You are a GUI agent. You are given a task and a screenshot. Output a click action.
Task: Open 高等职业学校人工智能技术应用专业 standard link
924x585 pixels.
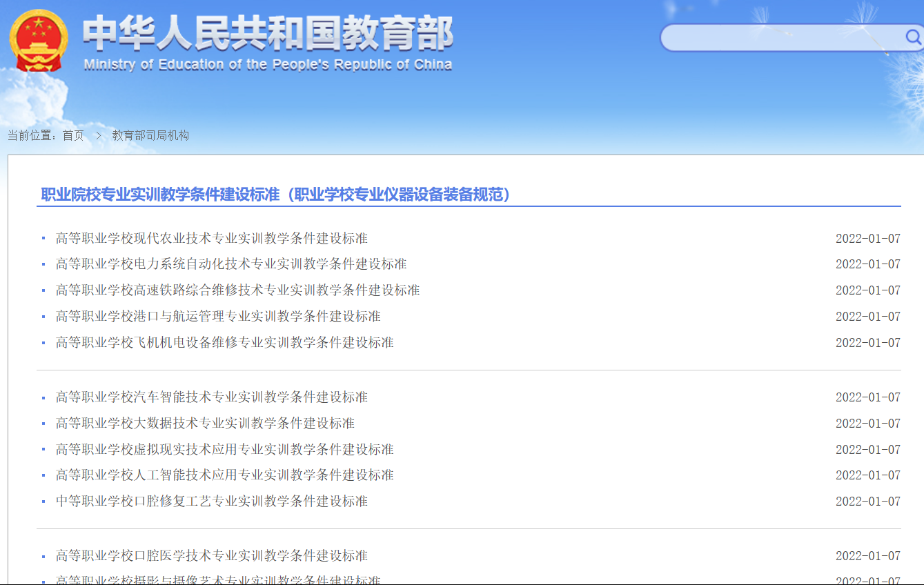click(x=225, y=475)
